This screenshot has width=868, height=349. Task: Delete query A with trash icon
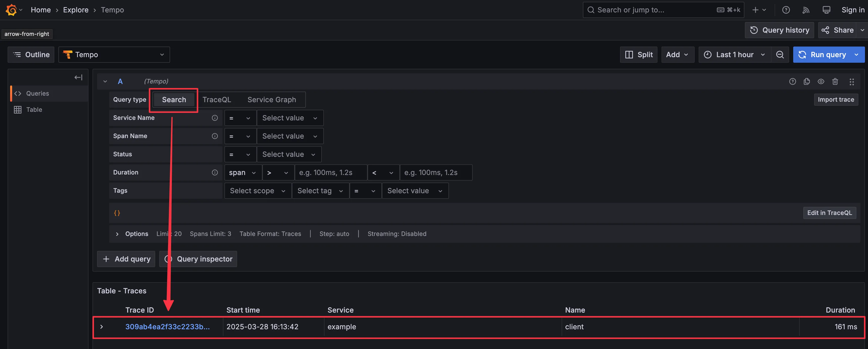pos(835,81)
